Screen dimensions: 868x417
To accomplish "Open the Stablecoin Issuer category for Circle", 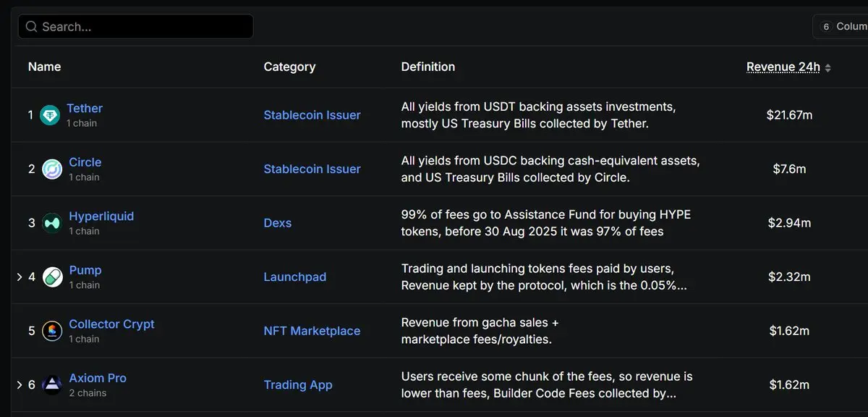I will pos(312,169).
